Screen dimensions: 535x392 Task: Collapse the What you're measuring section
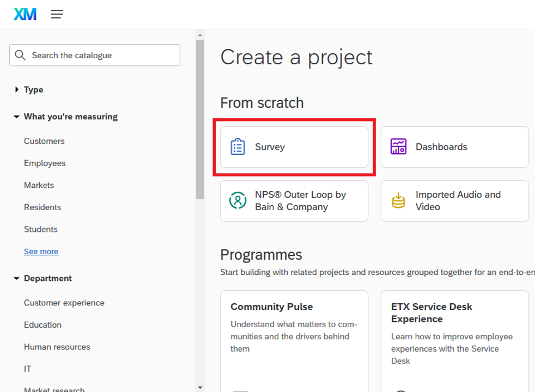(x=17, y=117)
